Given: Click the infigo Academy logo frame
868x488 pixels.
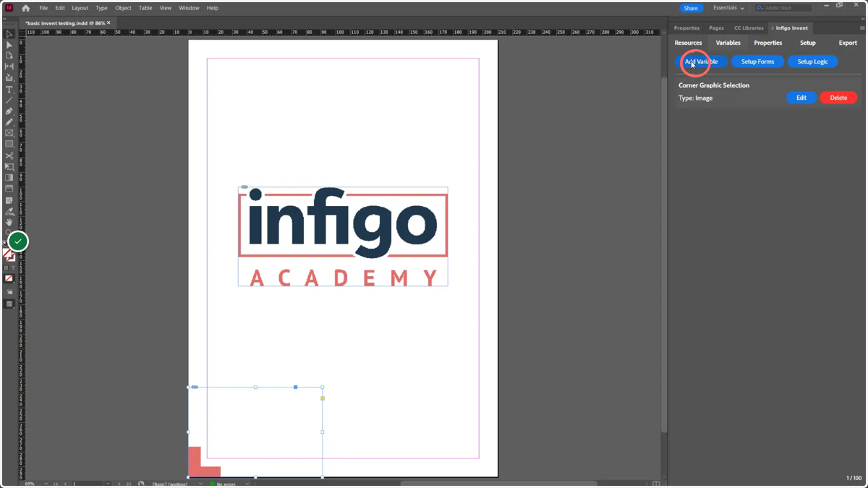Looking at the screenshot, I should click(343, 236).
